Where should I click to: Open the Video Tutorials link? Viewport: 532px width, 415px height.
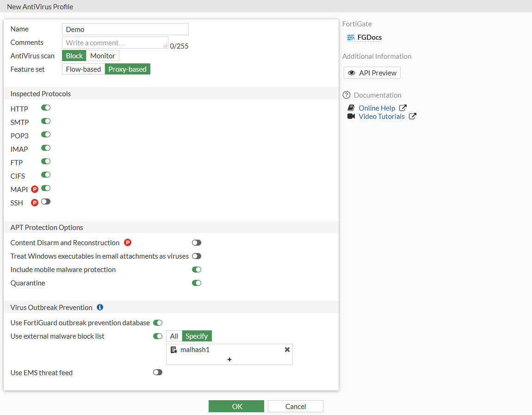coord(382,117)
